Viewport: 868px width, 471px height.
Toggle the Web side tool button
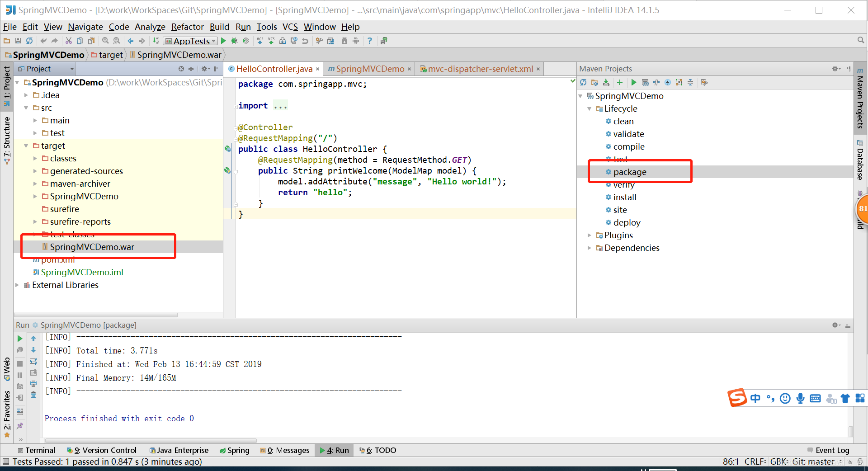click(x=7, y=369)
